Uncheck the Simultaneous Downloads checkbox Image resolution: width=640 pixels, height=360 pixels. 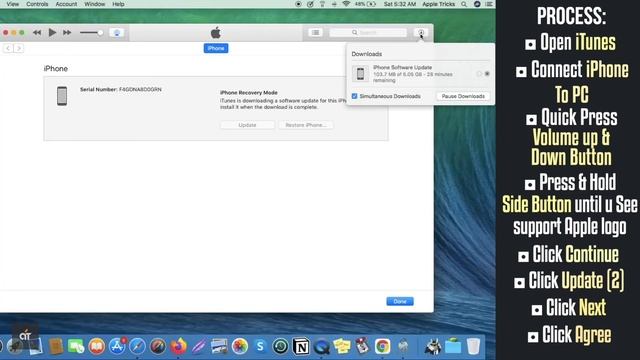click(354, 96)
